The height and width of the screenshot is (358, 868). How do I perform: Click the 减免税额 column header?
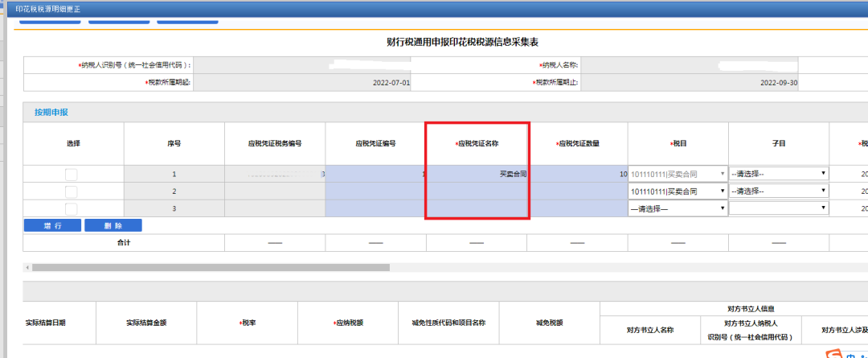point(549,323)
